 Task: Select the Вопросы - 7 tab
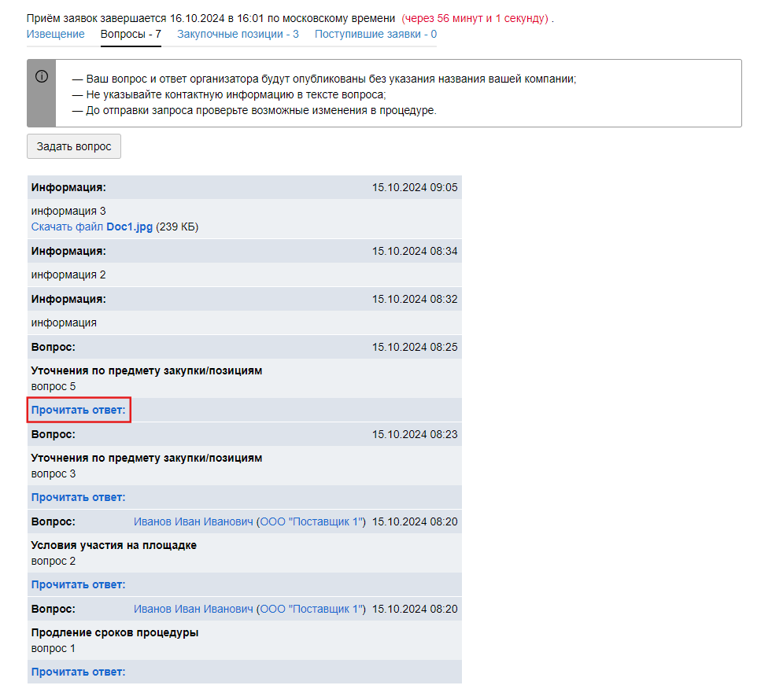pyautogui.click(x=131, y=34)
